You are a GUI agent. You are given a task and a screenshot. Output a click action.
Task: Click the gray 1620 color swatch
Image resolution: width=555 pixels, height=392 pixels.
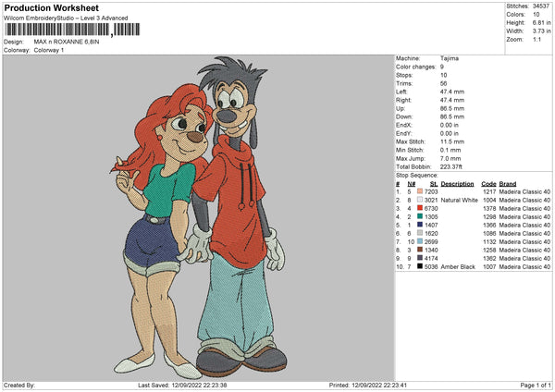point(420,233)
